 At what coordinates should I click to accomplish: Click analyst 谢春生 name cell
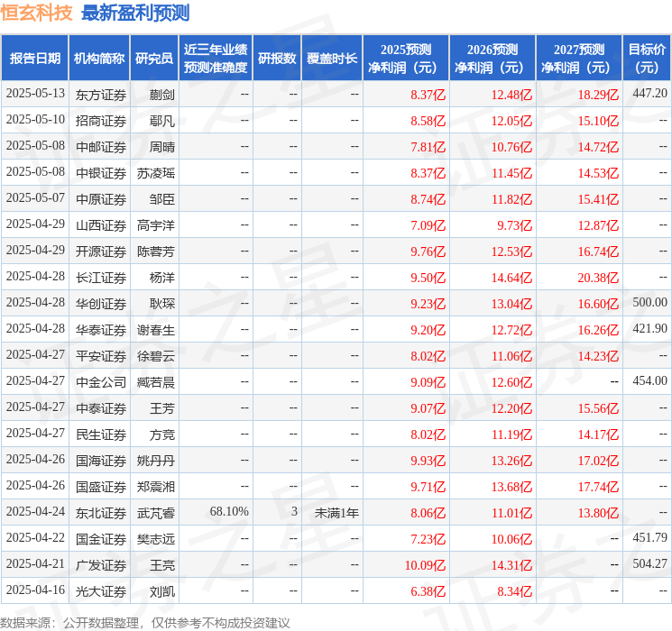point(156,330)
